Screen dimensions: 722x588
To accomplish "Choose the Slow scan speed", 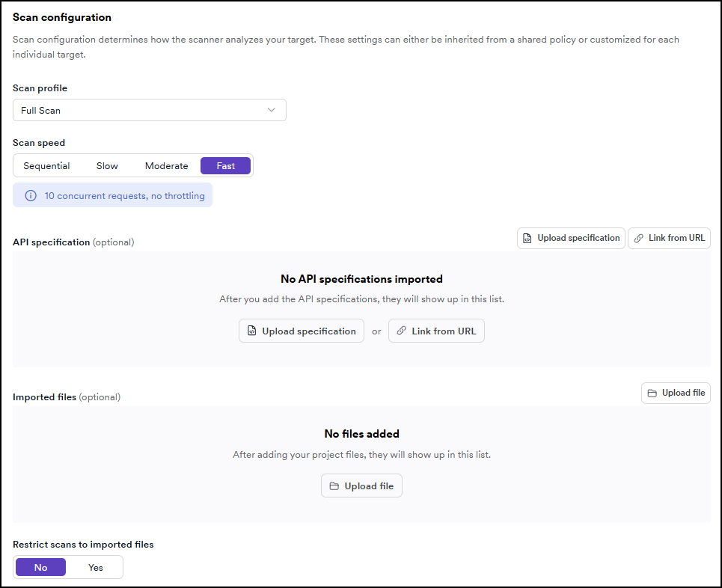I will point(107,166).
